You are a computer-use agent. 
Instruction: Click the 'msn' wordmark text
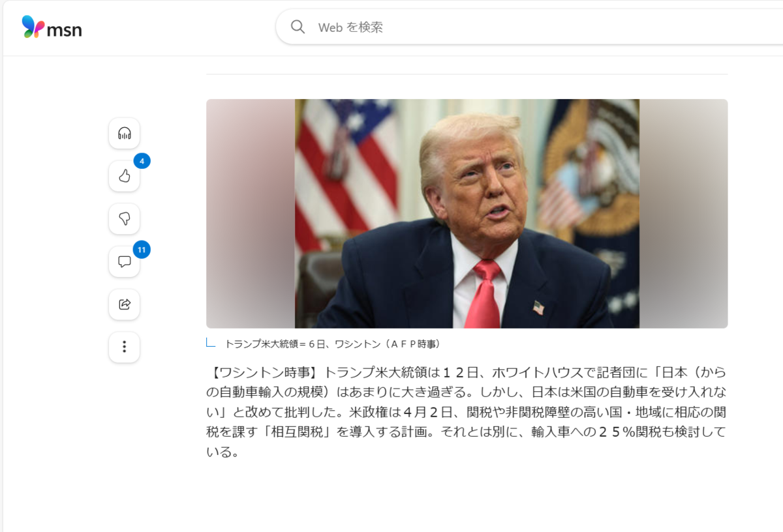(x=64, y=29)
